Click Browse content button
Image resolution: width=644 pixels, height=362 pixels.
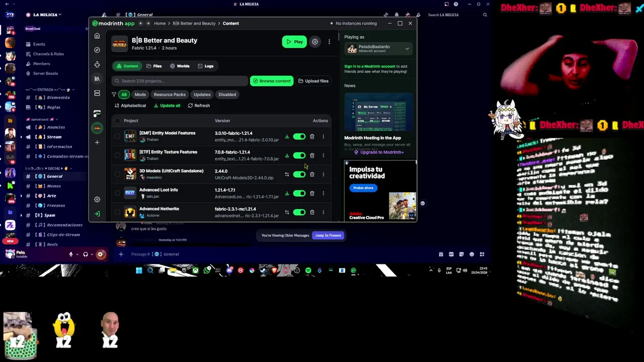(272, 81)
